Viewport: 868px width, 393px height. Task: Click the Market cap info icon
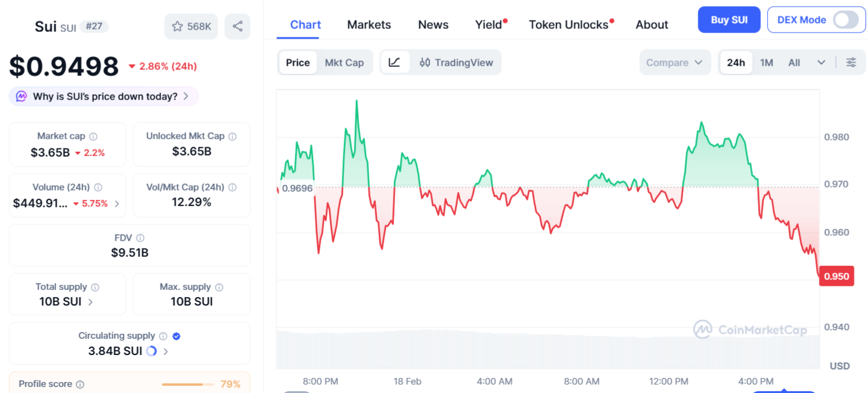pyautogui.click(x=93, y=137)
